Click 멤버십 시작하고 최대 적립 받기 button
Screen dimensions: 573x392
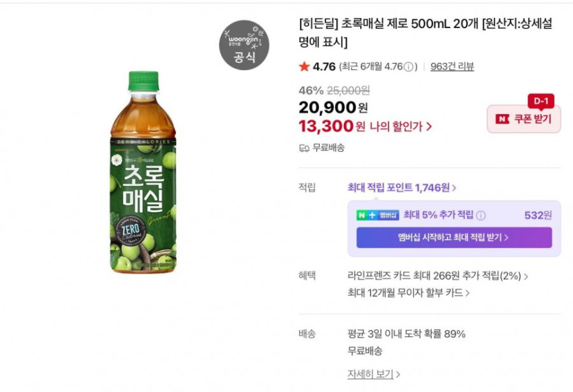(x=454, y=238)
